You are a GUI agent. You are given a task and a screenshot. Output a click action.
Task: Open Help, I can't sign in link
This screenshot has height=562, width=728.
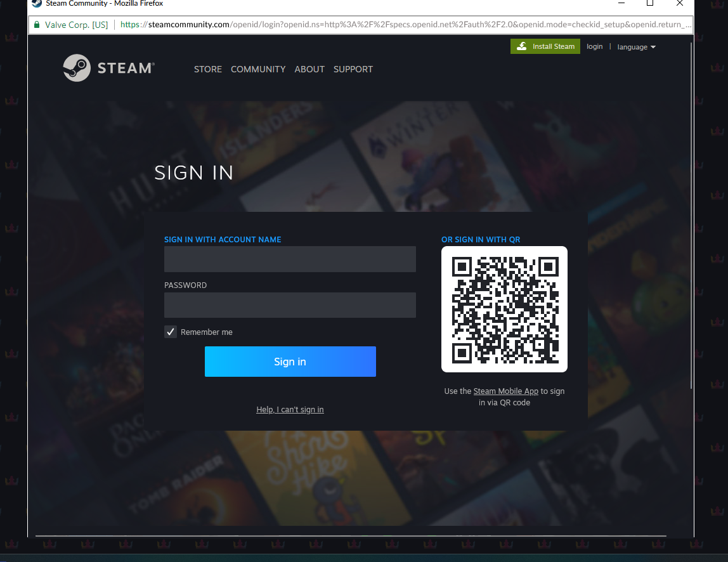tap(290, 409)
